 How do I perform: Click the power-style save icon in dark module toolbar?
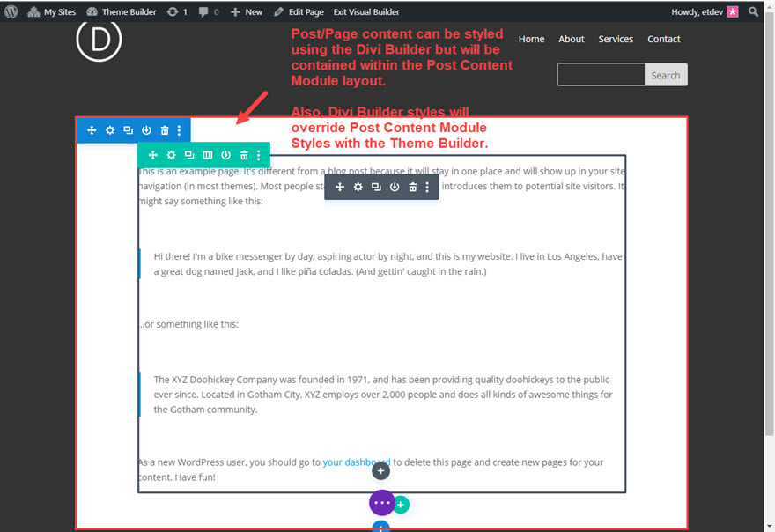coord(395,187)
